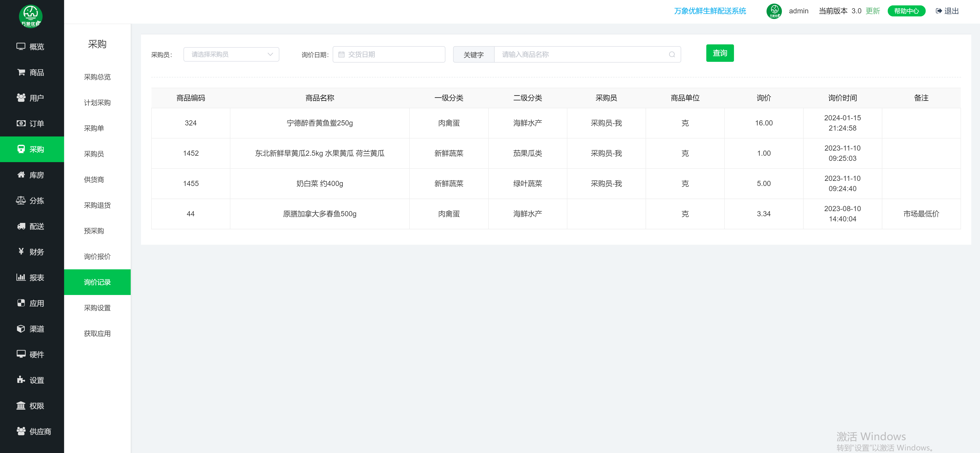Screen dimensions: 980x453
Task: Click the shopping cart icon for 商品
Action: pos(21,72)
